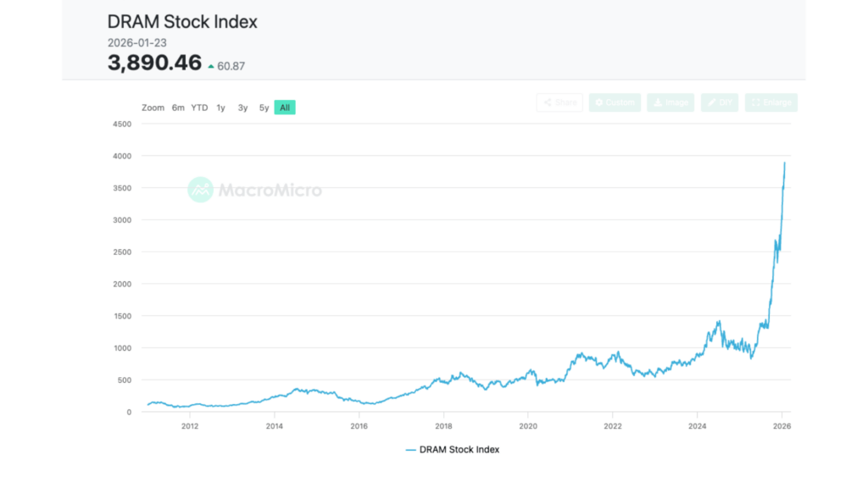Click the chart line peak near 2026
The height and width of the screenshot is (488, 868).
(785, 163)
